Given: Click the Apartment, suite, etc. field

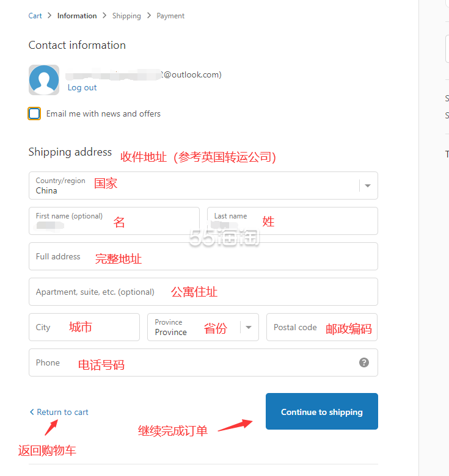Looking at the screenshot, I should 203,292.
